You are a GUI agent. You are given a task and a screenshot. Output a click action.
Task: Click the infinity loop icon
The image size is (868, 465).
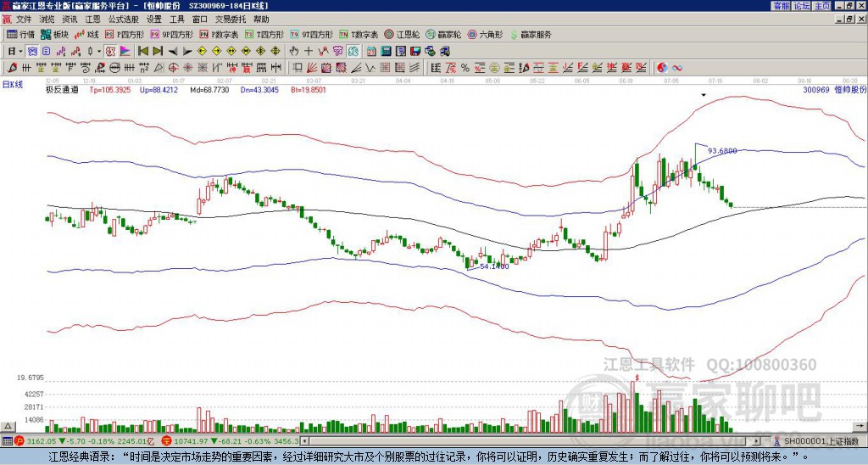pyautogui.click(x=676, y=68)
